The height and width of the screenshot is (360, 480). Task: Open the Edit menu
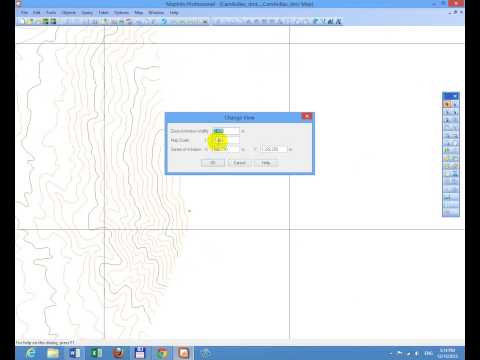37,13
